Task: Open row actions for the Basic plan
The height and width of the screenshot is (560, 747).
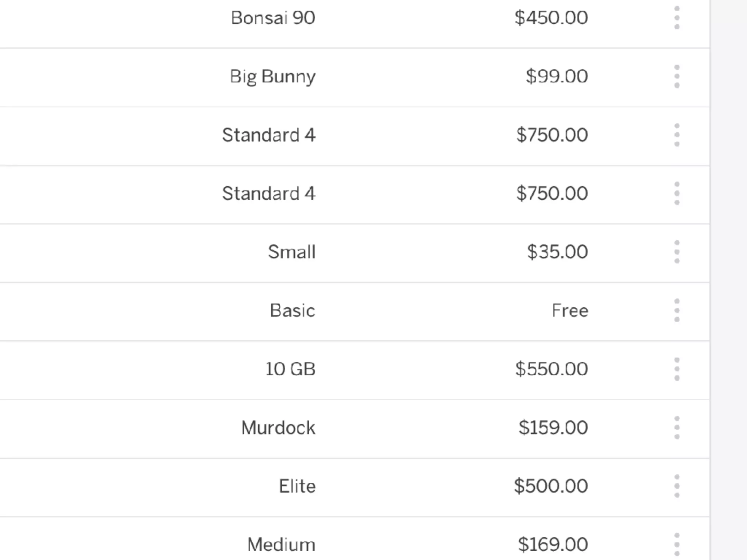Action: click(677, 311)
